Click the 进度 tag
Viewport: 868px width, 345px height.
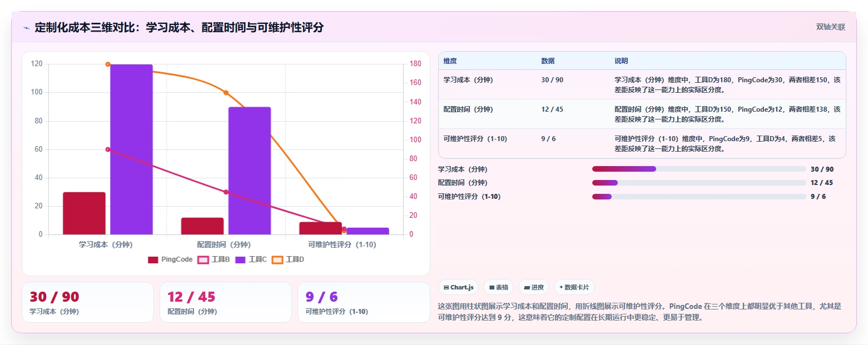click(x=533, y=287)
